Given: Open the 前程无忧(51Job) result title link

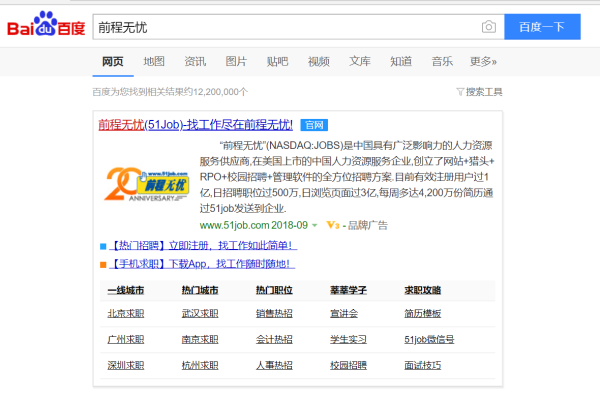Looking at the screenshot, I should [196, 125].
